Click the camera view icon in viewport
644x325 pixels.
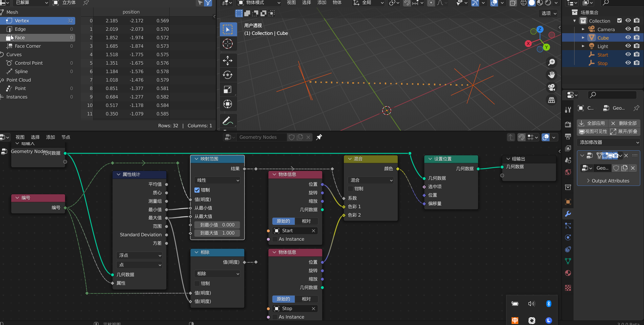552,87
